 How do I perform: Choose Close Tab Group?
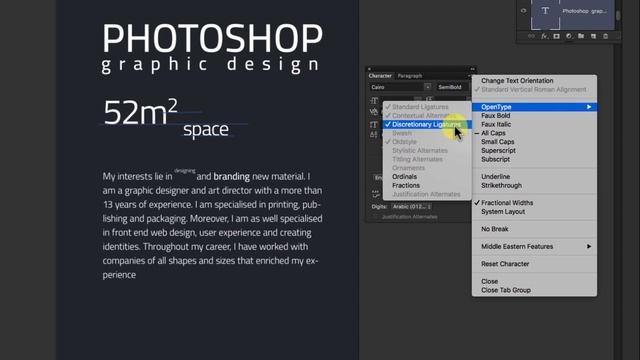point(534,290)
